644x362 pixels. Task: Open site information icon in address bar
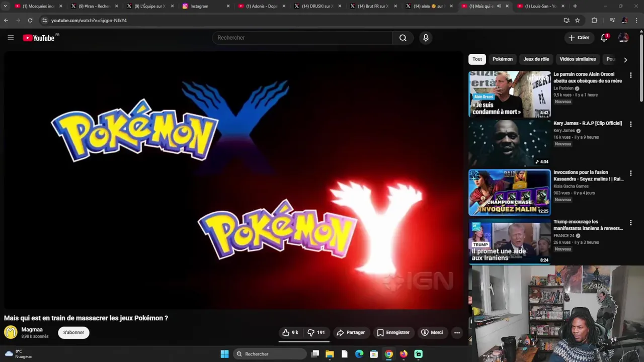[44, 20]
